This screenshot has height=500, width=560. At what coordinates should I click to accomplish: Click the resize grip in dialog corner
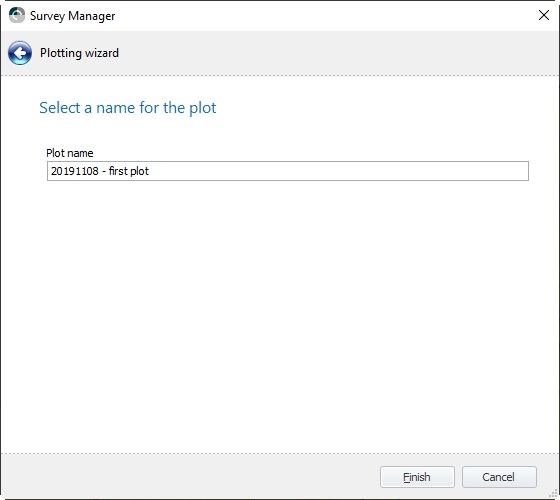click(555, 495)
